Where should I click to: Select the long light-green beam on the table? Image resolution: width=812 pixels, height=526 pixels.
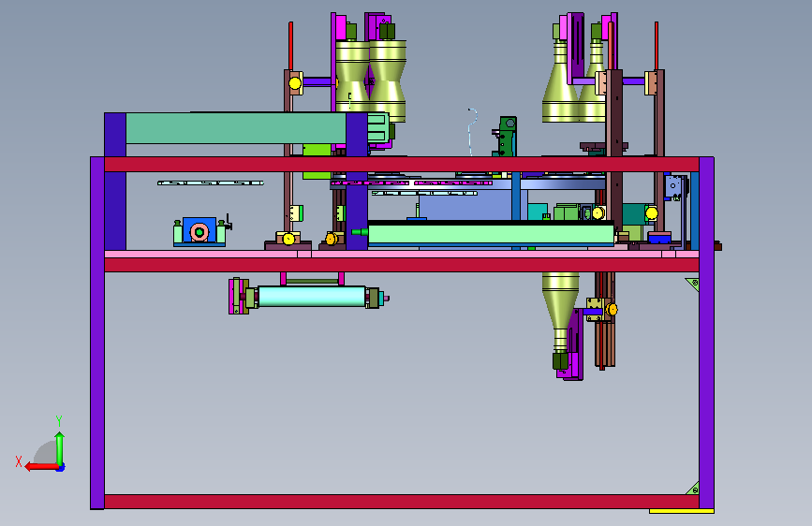(x=491, y=234)
